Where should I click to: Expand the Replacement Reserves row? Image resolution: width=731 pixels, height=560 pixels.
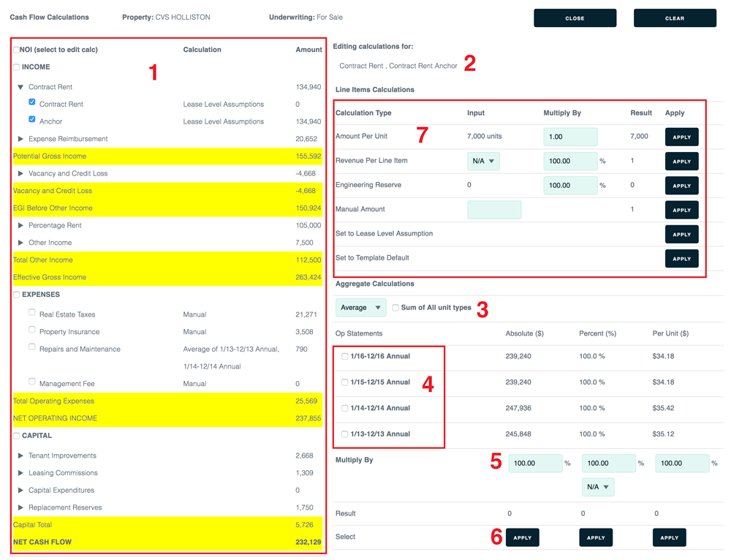pos(20,507)
